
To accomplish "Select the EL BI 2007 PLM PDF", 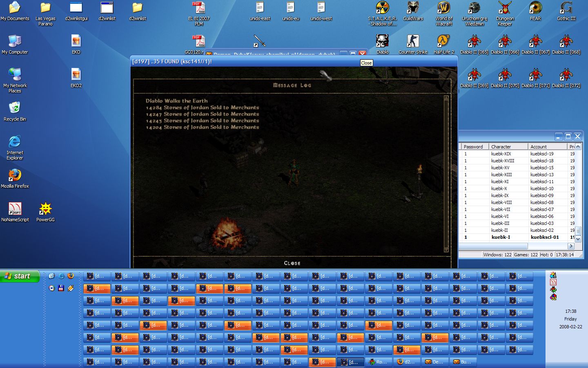I will (198, 13).
